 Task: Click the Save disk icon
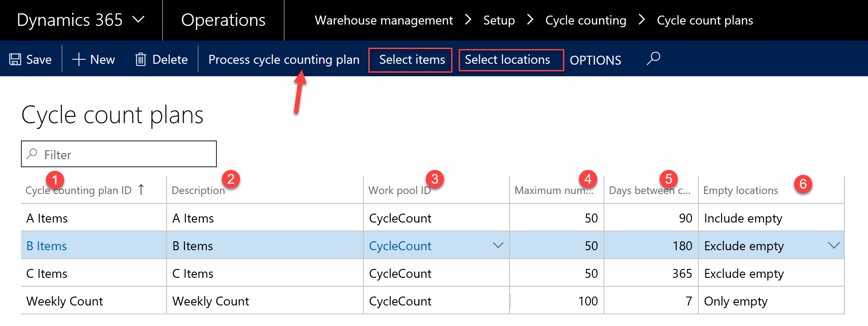click(x=16, y=60)
